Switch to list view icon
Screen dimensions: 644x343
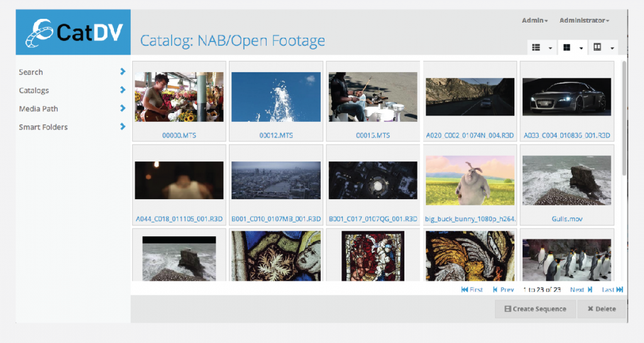pos(536,48)
